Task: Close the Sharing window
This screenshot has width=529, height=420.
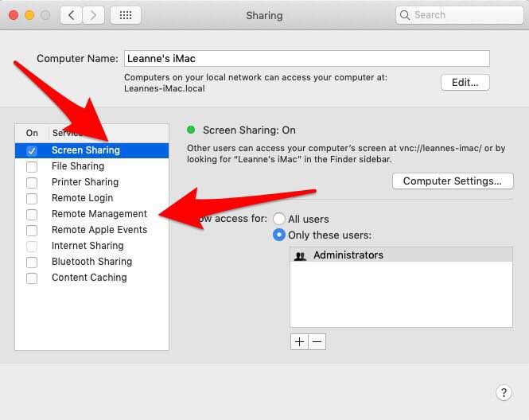Action: pyautogui.click(x=14, y=15)
